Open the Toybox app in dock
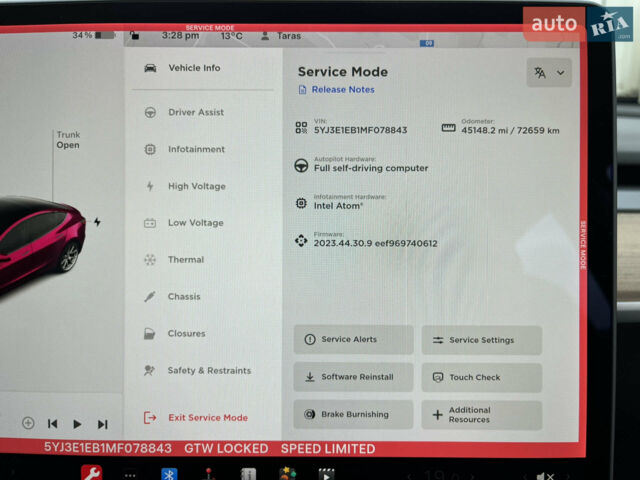This screenshot has height=480, width=640. pos(287,473)
